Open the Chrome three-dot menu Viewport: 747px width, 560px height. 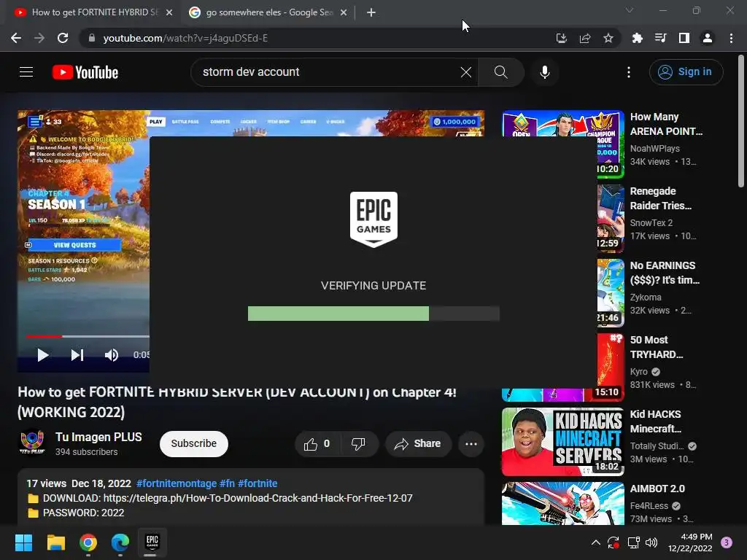pos(731,38)
